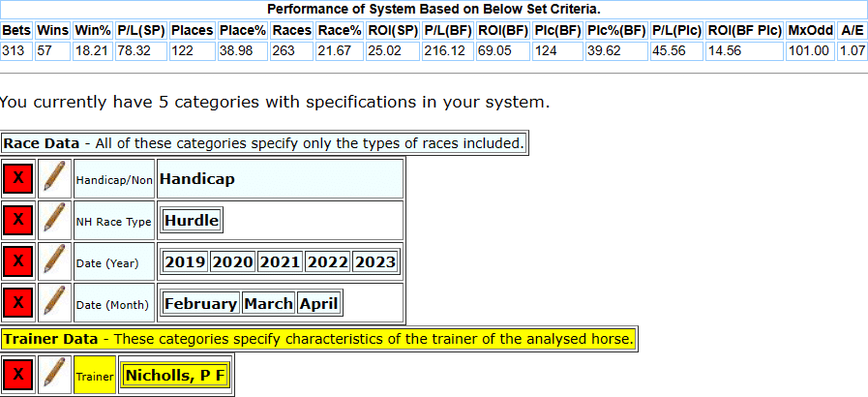868x397 pixels.
Task: Click the Handicap/Non category label
Action: pyautogui.click(x=114, y=179)
